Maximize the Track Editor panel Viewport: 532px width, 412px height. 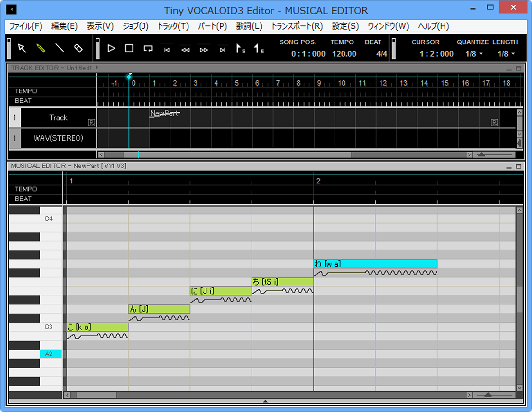[518, 69]
